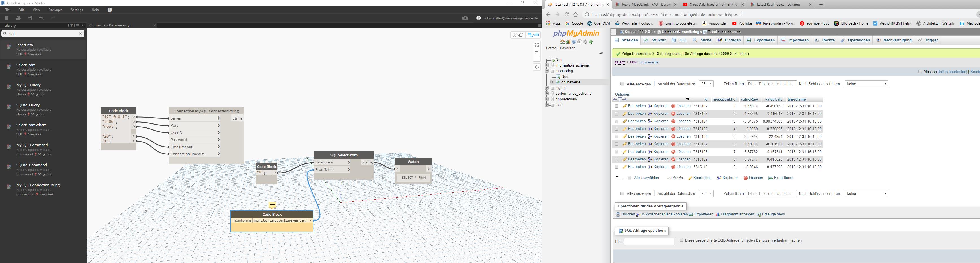Create a new Dynamo file from the toolbar

point(6,18)
